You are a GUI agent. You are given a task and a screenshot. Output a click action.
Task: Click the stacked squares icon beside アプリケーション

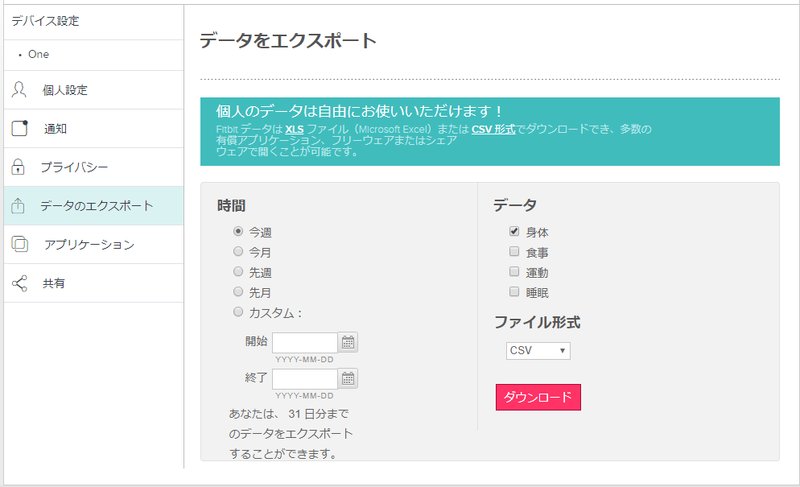[19, 244]
